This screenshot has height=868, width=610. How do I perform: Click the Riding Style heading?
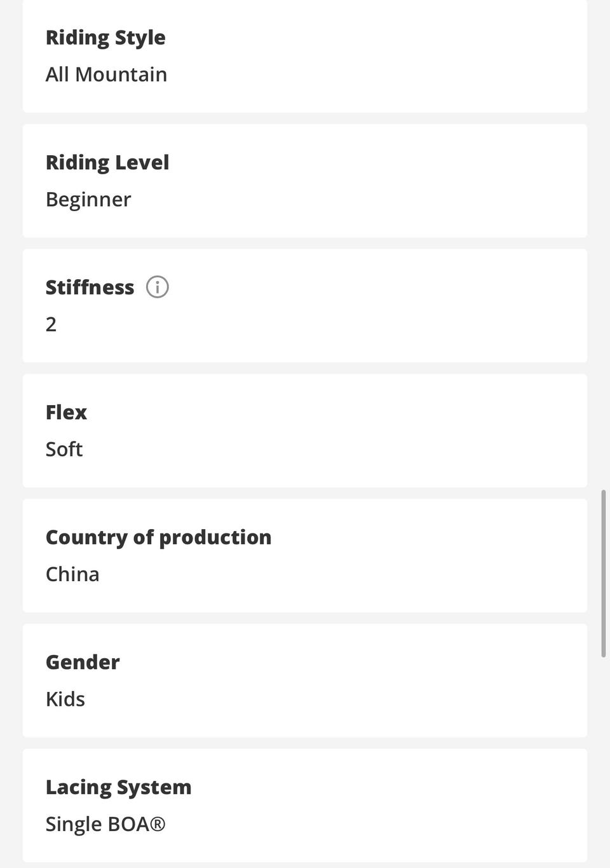[x=105, y=38]
